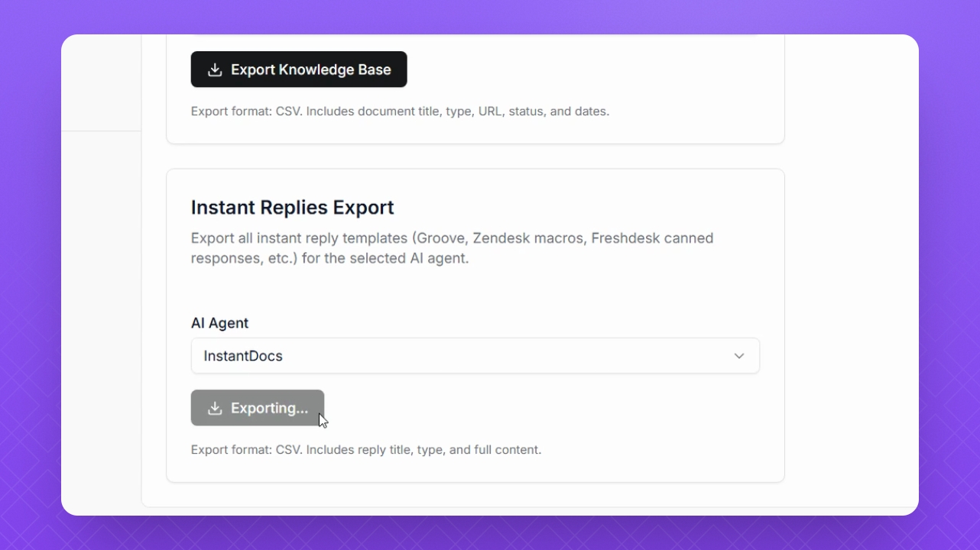Click the grayed-out Exporting... button
Screen dimensions: 980x550
click(x=258, y=408)
